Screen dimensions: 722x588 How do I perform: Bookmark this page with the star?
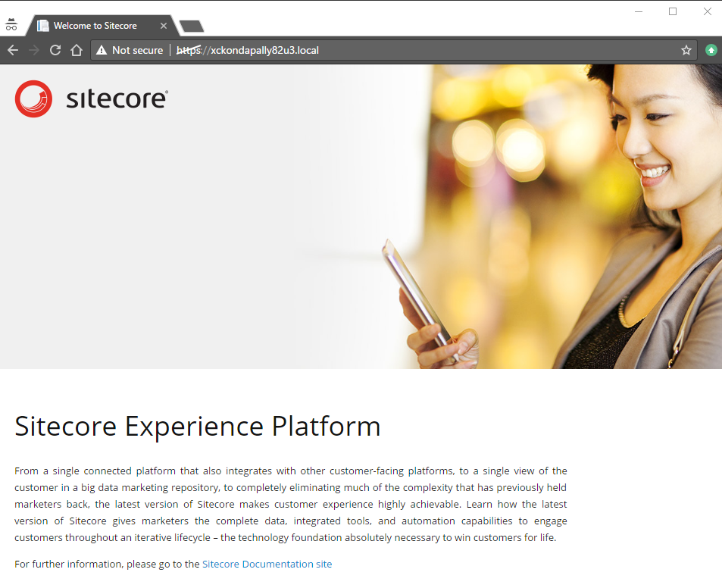click(x=686, y=50)
